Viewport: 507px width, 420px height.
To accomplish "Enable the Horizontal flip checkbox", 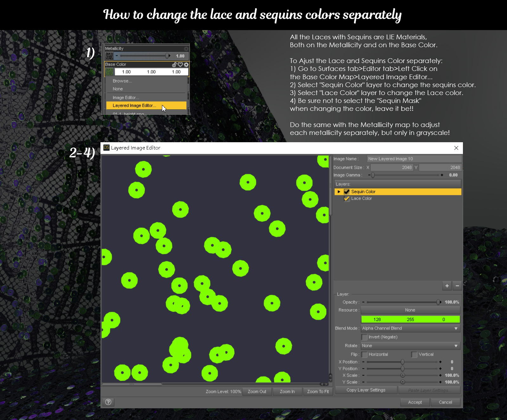I will 364,354.
